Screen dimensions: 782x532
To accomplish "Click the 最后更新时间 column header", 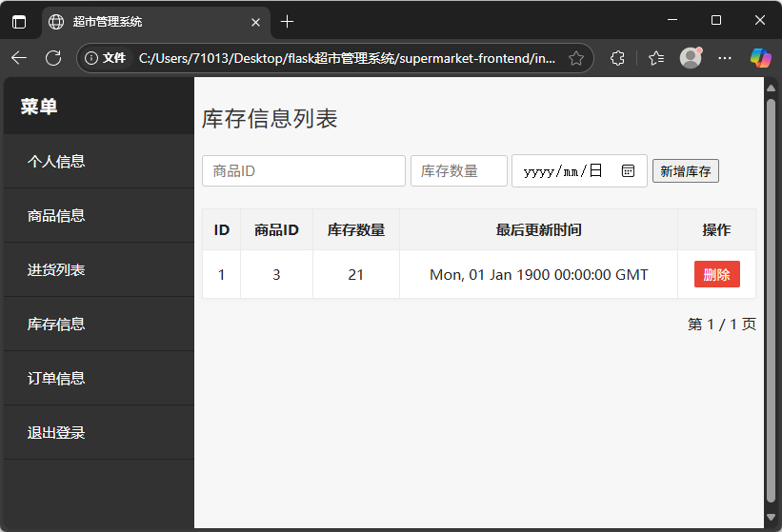I will [538, 229].
